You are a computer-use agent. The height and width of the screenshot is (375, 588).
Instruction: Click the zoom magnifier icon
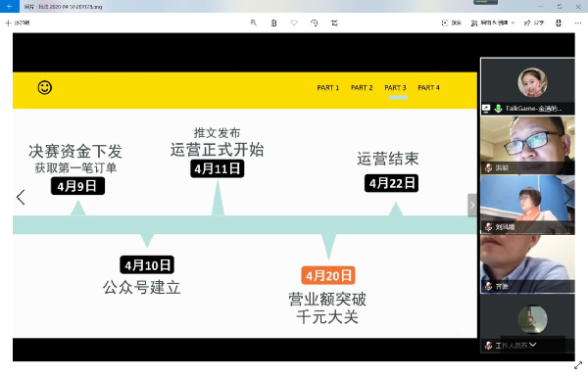(x=254, y=23)
